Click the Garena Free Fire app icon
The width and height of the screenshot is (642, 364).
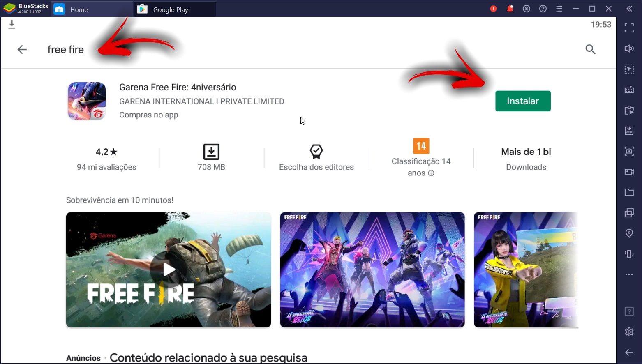87,101
